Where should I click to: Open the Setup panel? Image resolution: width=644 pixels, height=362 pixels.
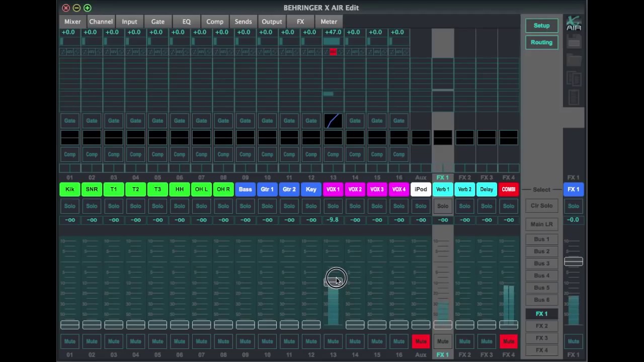542,26
